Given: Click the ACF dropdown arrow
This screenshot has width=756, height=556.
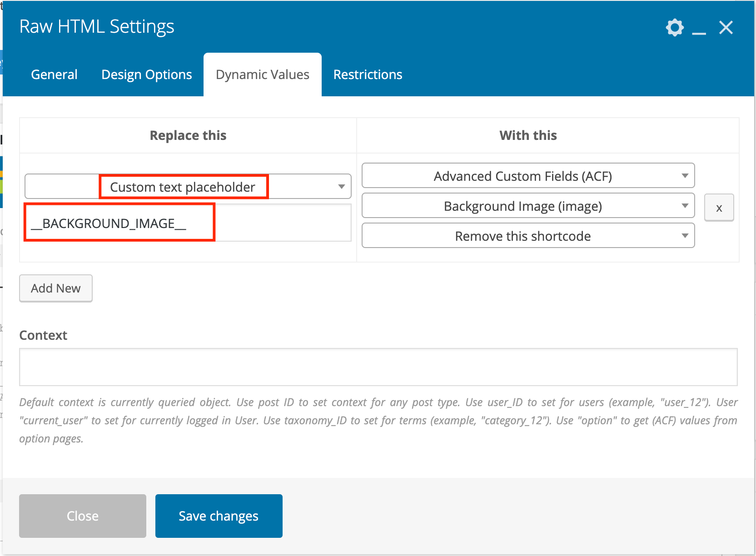Looking at the screenshot, I should [x=685, y=176].
